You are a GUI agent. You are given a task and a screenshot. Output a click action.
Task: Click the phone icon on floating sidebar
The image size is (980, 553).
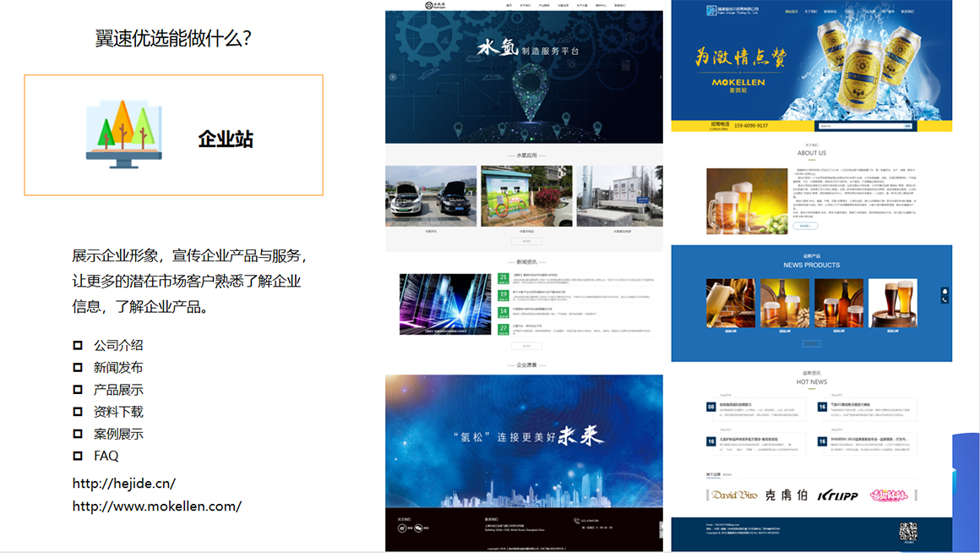click(x=945, y=299)
